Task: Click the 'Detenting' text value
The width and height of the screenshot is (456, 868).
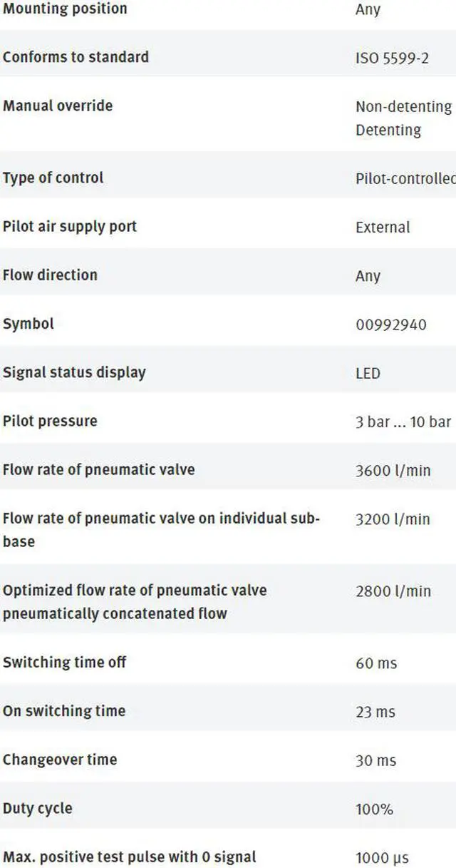Action: (x=388, y=131)
